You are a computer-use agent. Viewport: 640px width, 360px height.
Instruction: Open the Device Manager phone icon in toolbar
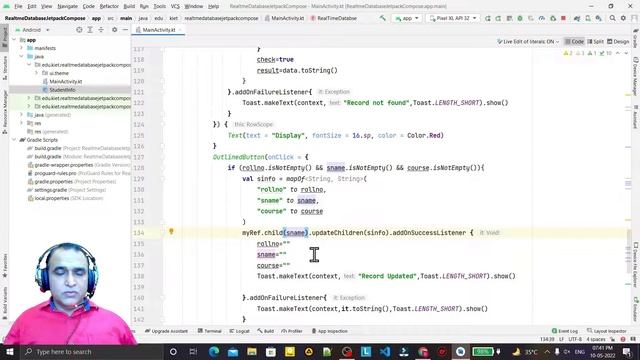pyautogui.click(x=588, y=18)
